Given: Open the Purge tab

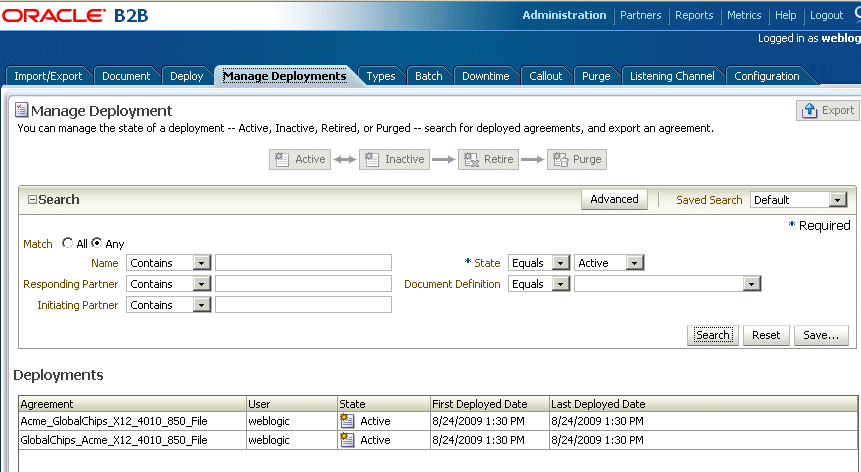Looking at the screenshot, I should tap(596, 76).
